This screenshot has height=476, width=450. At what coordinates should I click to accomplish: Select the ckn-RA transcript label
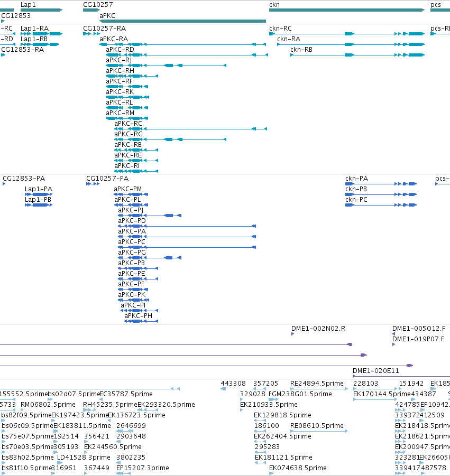[x=289, y=39]
